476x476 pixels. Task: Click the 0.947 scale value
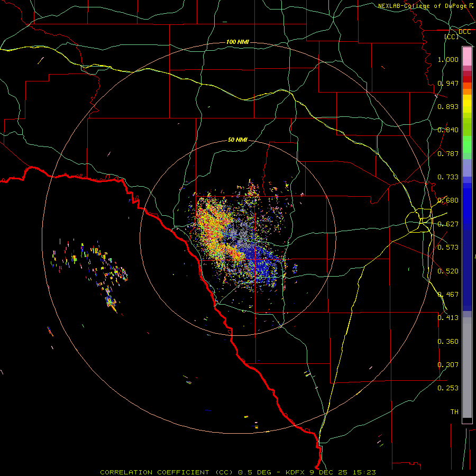[448, 83]
